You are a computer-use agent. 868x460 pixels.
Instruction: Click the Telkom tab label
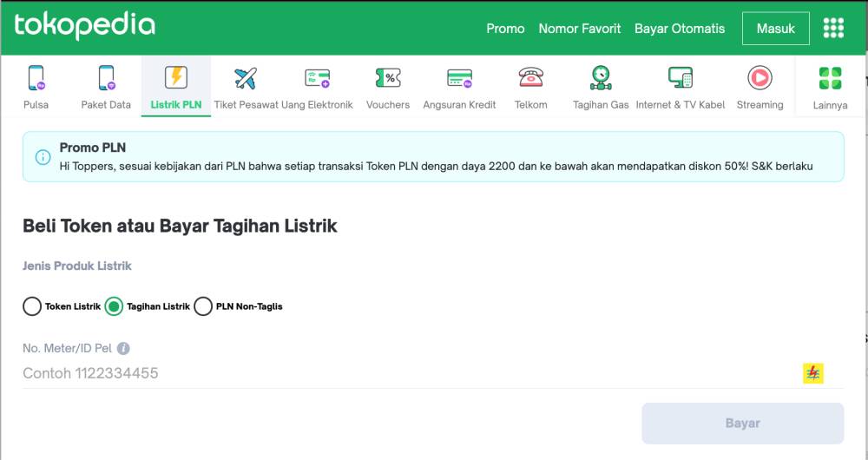[531, 105]
